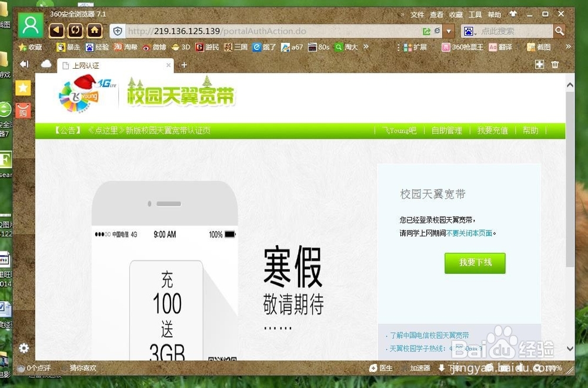Open the 我要充值 link
The image size is (588, 388).
click(x=492, y=131)
